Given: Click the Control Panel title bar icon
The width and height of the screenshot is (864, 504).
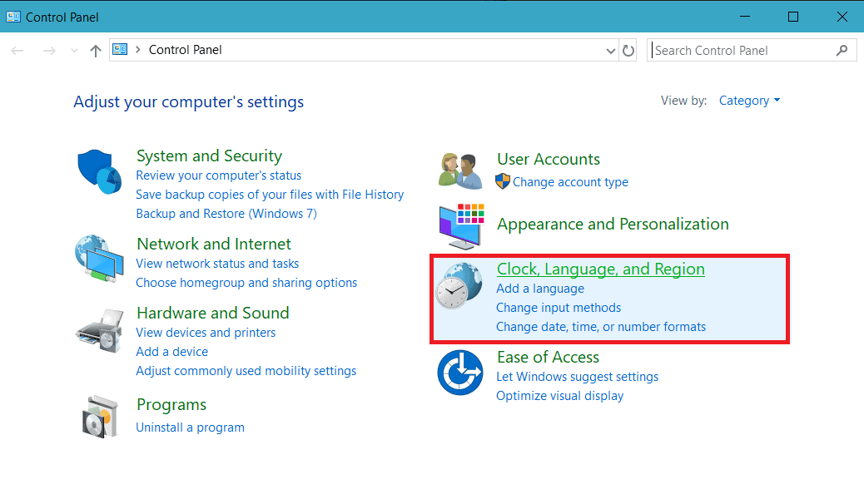Looking at the screenshot, I should pyautogui.click(x=13, y=17).
